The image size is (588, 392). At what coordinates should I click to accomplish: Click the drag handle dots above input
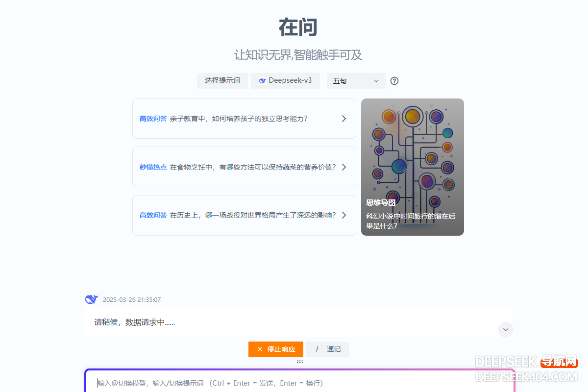click(300, 362)
